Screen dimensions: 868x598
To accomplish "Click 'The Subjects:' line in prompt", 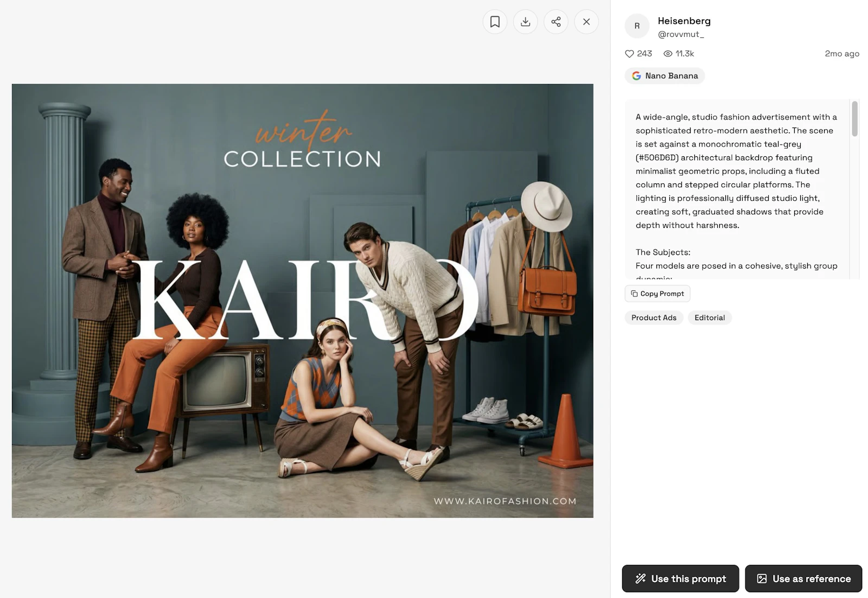I will [663, 252].
